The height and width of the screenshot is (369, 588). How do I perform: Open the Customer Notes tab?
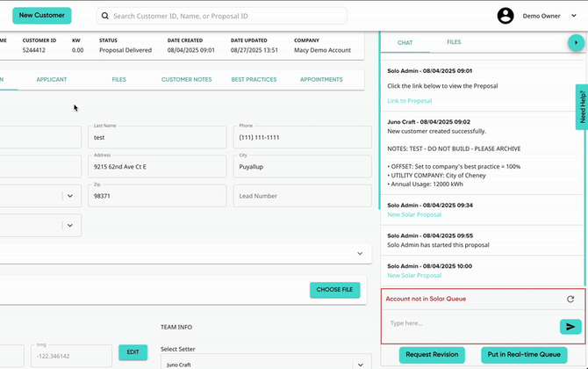[x=186, y=79]
